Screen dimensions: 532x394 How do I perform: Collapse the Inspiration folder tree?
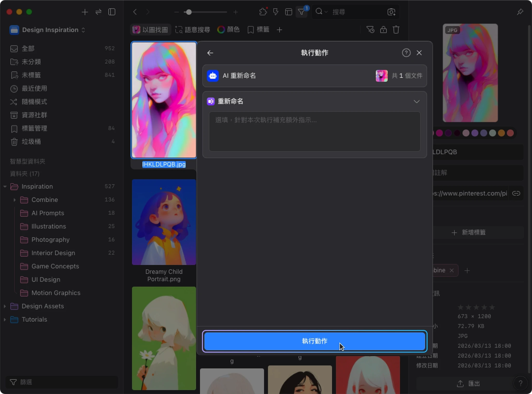[5, 186]
